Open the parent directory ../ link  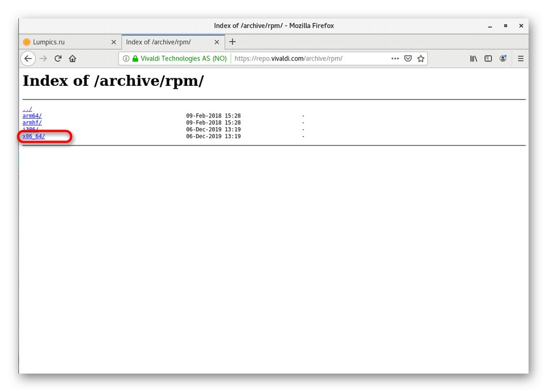click(27, 109)
